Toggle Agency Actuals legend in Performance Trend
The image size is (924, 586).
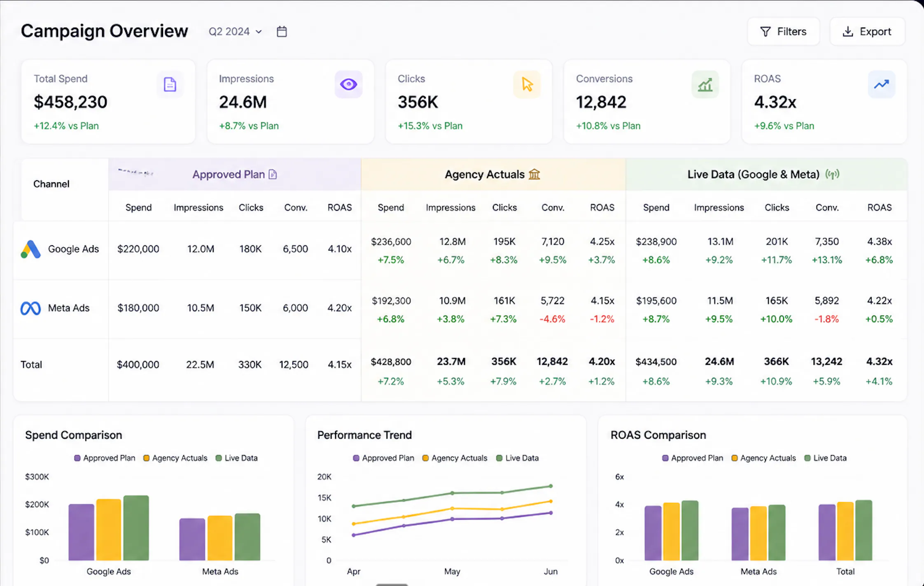pos(455,458)
